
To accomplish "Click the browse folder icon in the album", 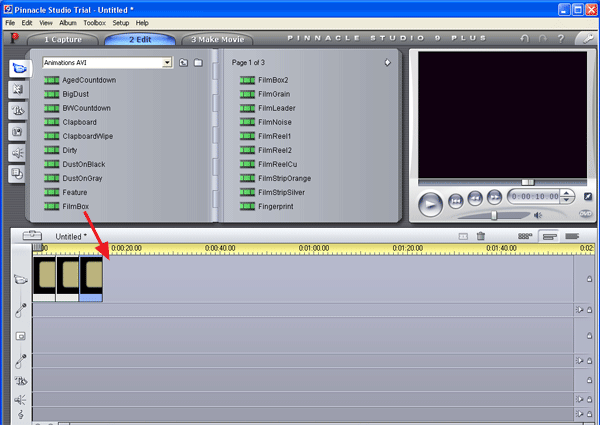I will pyautogui.click(x=198, y=62).
